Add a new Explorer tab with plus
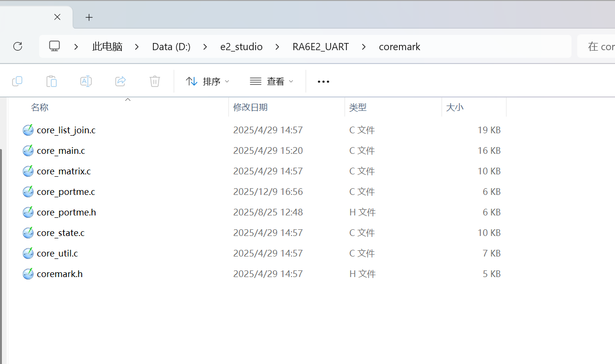 tap(89, 17)
